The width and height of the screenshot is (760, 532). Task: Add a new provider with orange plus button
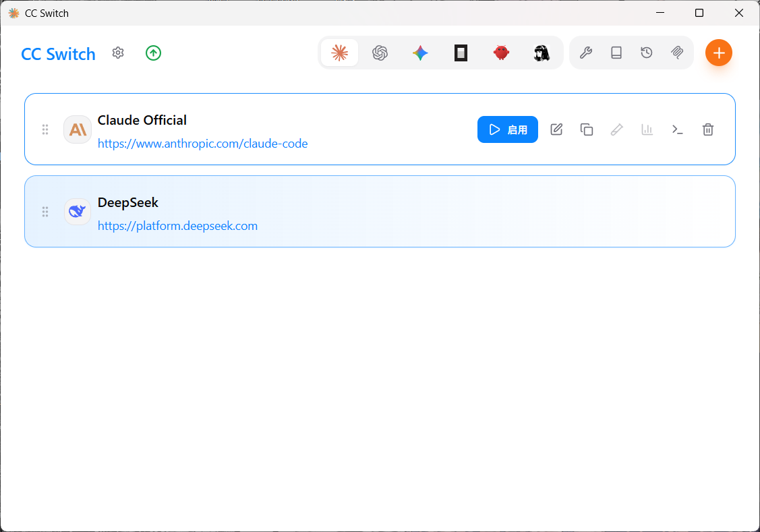(x=718, y=53)
